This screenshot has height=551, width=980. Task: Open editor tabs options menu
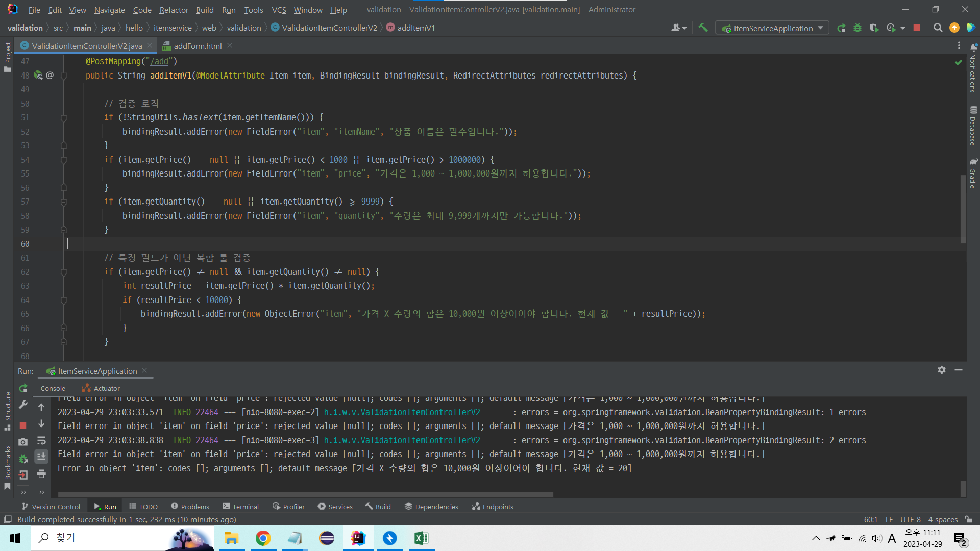(x=959, y=46)
